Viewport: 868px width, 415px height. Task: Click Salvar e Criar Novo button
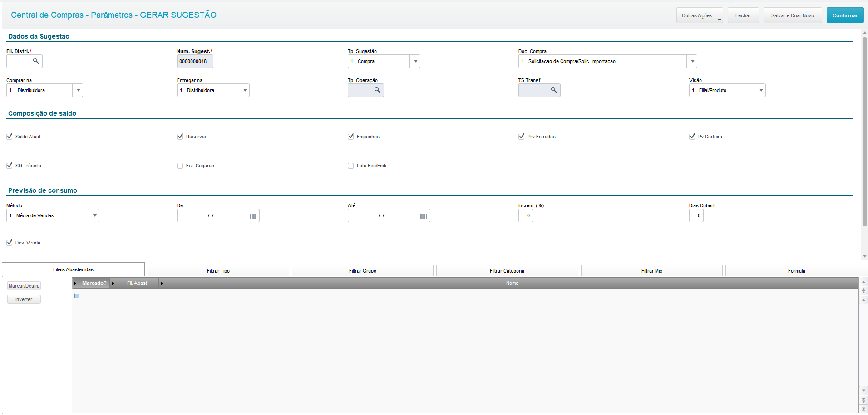792,15
